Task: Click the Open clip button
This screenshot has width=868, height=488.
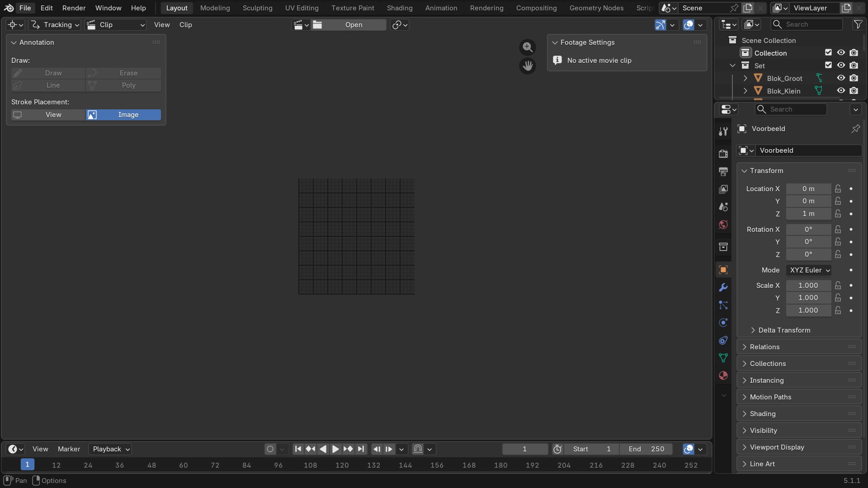Action: 349,25
